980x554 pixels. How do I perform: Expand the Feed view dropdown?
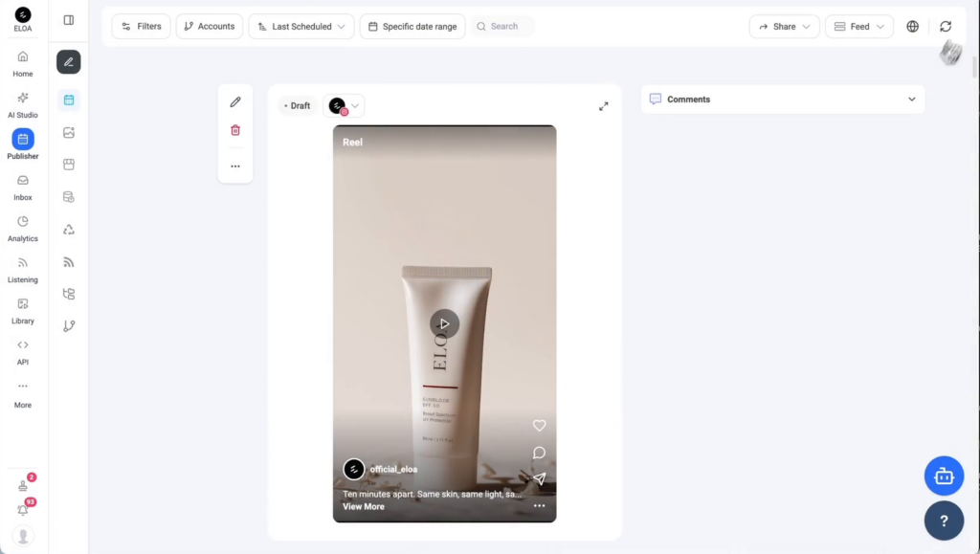tap(859, 26)
